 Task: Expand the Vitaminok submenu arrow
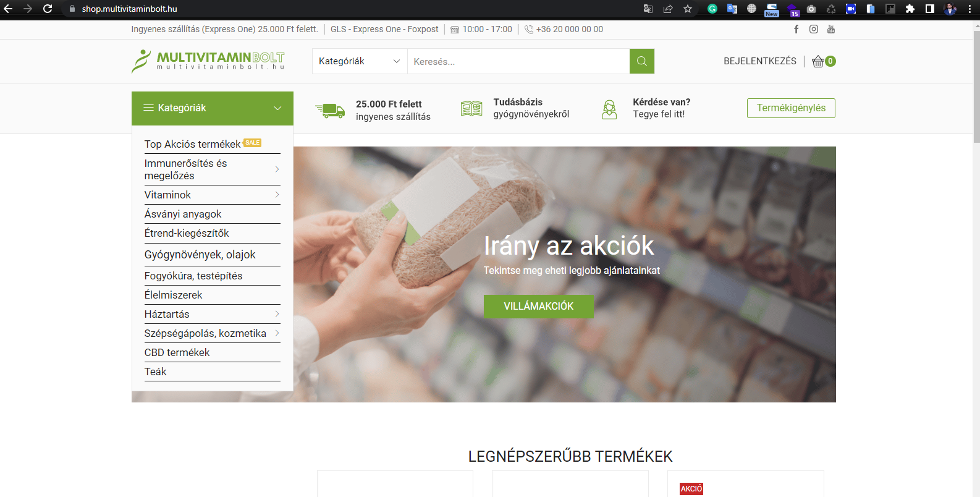(277, 195)
